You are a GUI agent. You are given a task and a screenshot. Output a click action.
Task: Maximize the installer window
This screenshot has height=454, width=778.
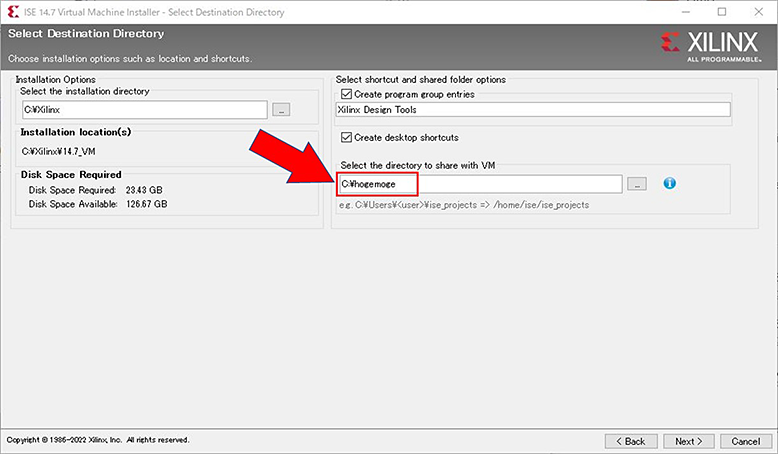pos(722,12)
